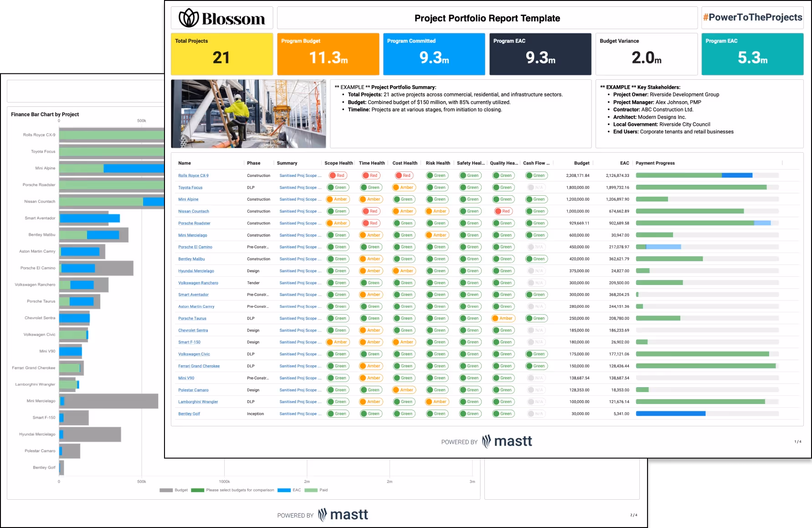Click the Amber quality health badge for Porsche Taurus
The image size is (812, 528).
(503, 318)
